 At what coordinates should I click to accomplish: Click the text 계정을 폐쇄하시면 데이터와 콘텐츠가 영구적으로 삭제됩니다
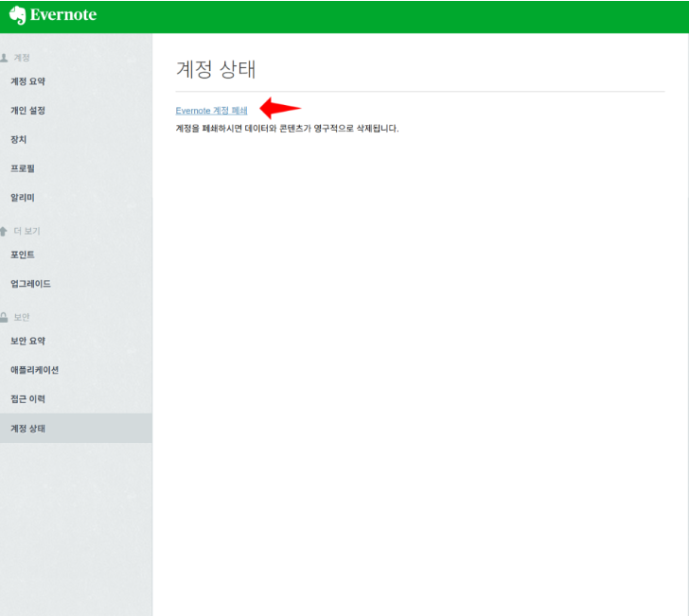point(287,129)
